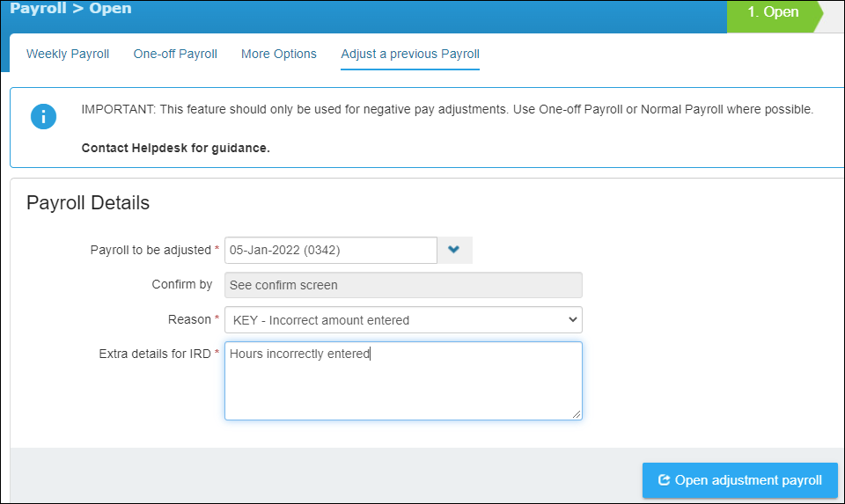Expand the Reason dropdown list
The image size is (845, 504).
(x=403, y=320)
